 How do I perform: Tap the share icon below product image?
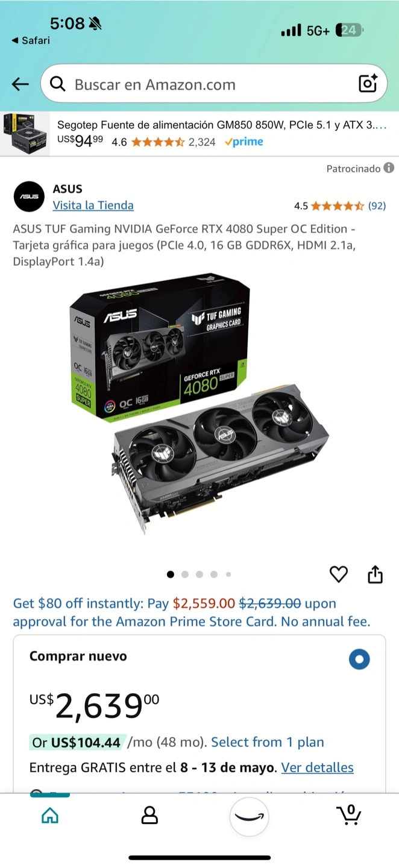[x=375, y=574]
